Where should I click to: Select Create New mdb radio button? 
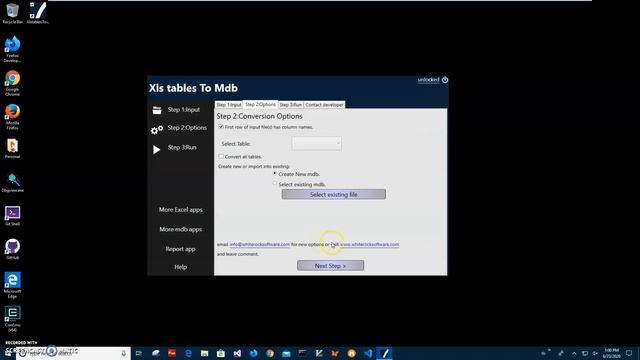tap(275, 173)
